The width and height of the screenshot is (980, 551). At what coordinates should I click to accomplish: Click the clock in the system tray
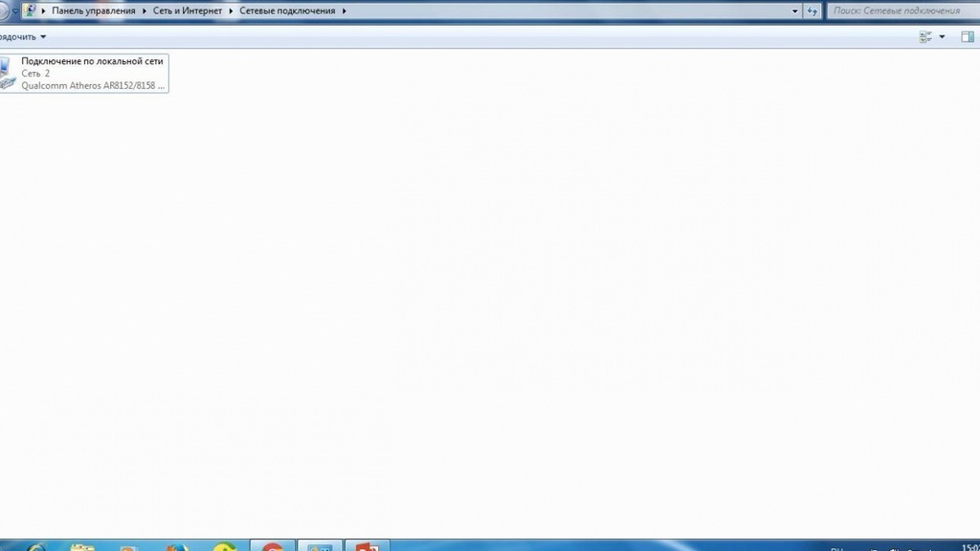coord(969,547)
